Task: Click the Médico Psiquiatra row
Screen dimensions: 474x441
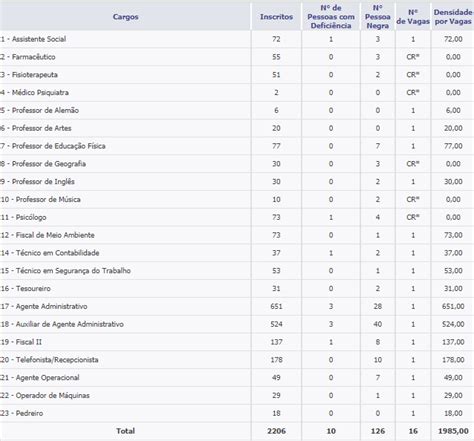Action: tap(237, 92)
